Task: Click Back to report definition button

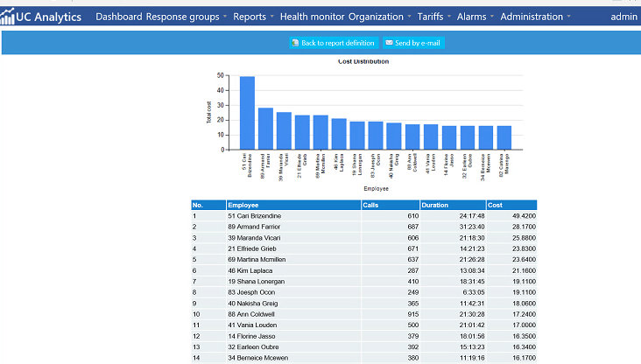Action: point(334,43)
